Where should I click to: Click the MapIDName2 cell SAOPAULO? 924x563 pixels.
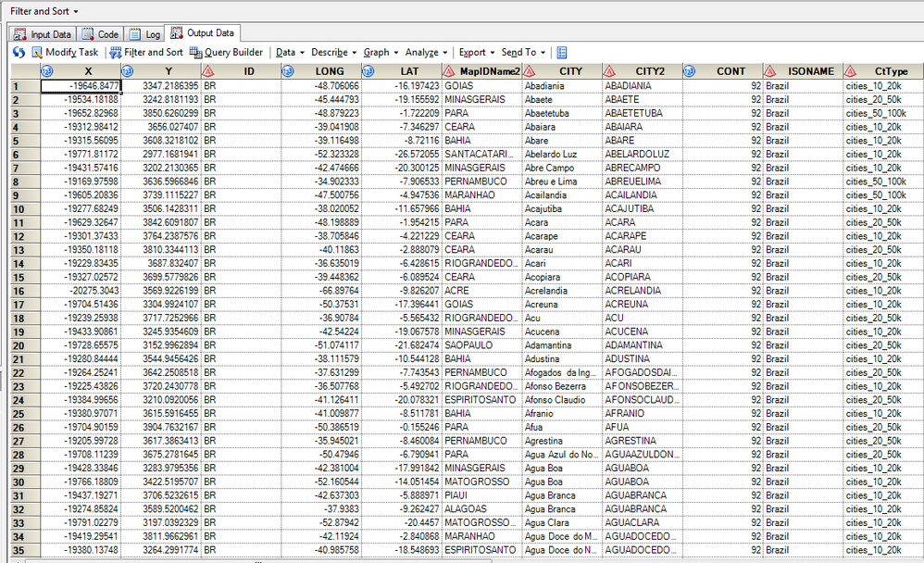point(481,345)
